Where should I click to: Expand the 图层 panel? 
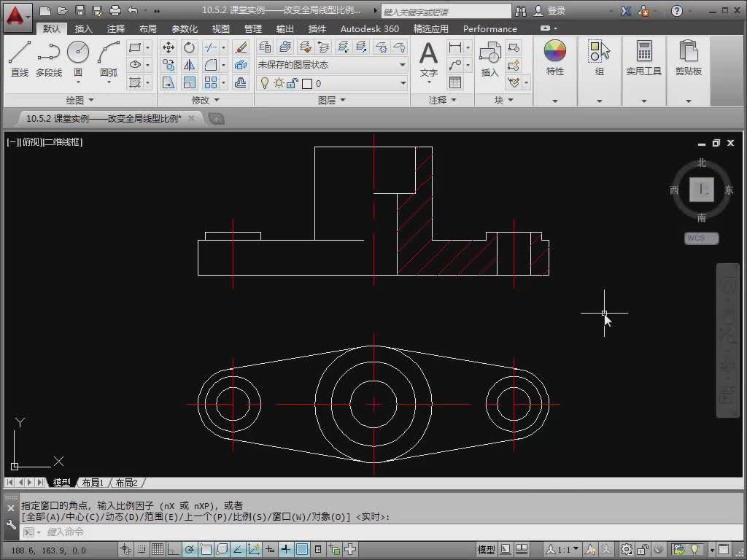(x=332, y=100)
